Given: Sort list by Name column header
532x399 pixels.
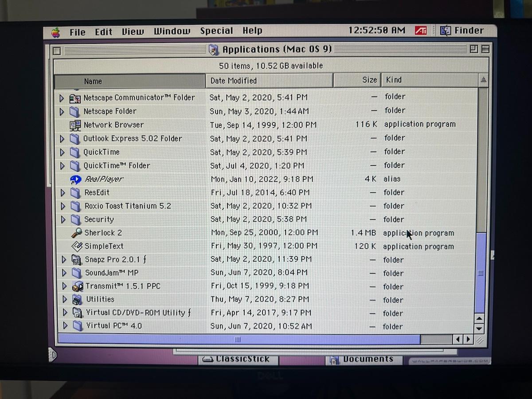Looking at the screenshot, I should [x=130, y=81].
